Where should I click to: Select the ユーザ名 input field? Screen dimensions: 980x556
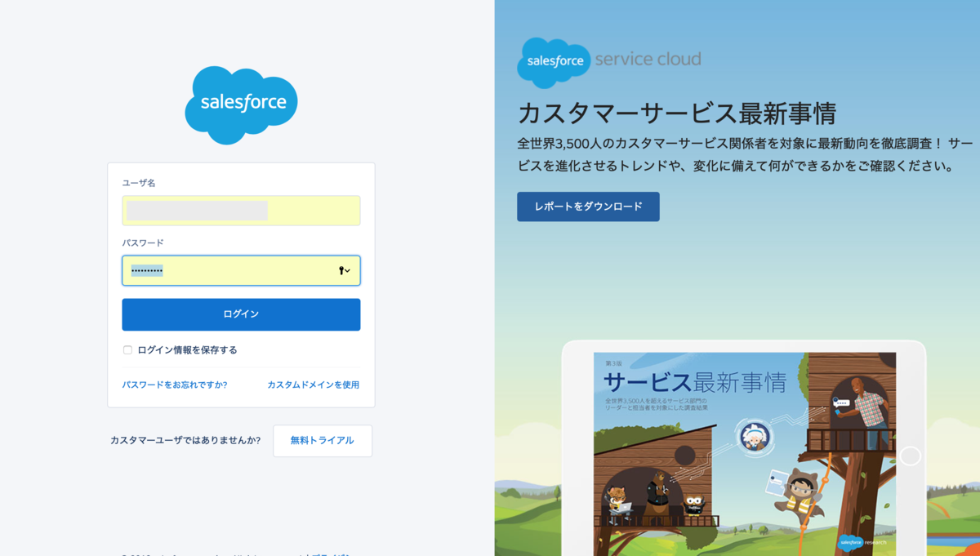(241, 211)
